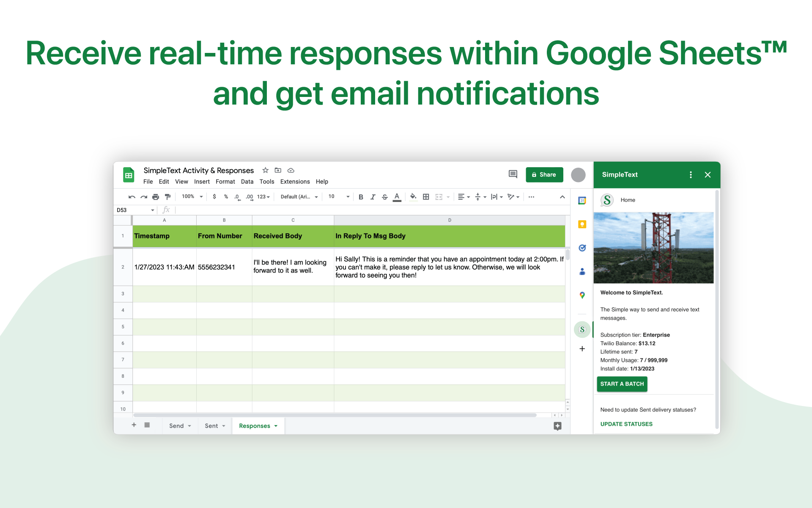Open the Default font dropdown

click(x=299, y=197)
